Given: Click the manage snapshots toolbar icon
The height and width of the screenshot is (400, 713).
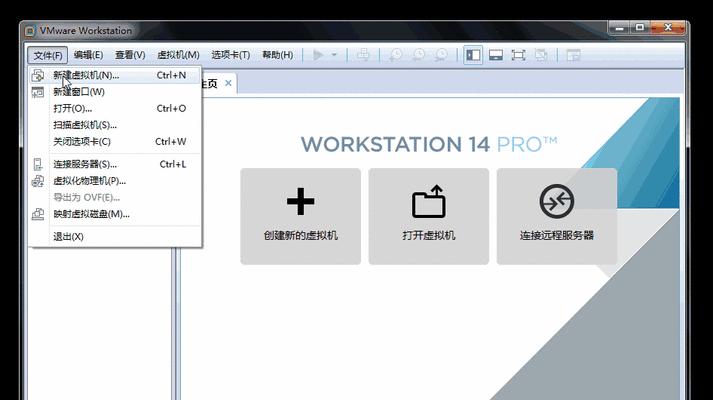Looking at the screenshot, I should [441, 55].
